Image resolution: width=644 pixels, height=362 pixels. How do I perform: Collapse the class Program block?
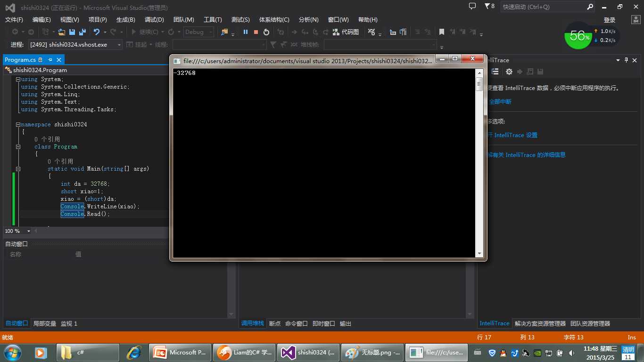click(18, 147)
